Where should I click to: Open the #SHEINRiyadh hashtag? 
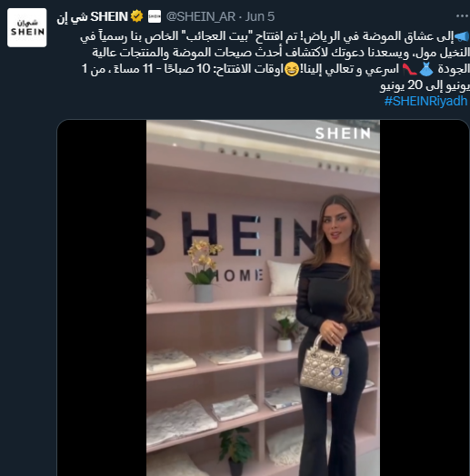pos(425,101)
